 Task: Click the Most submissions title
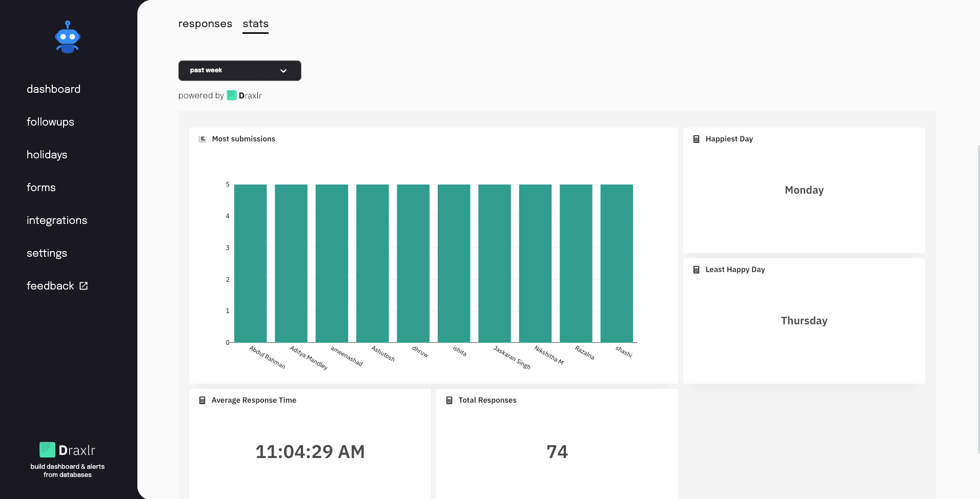[x=243, y=139]
